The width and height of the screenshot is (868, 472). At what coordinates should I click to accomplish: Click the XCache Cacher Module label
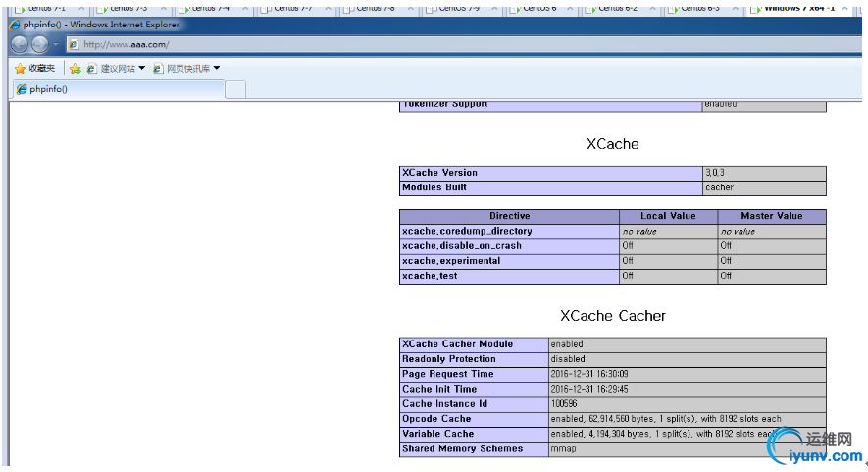pyautogui.click(x=474, y=344)
